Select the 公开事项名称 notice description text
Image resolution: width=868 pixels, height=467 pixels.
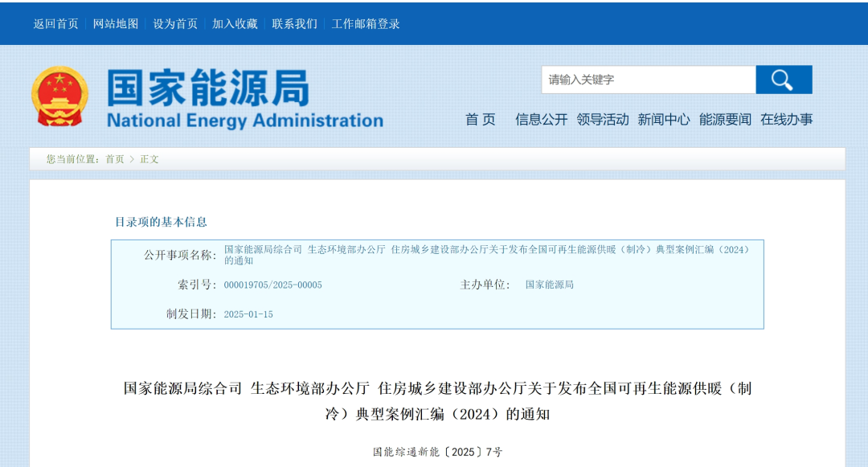tap(485, 254)
